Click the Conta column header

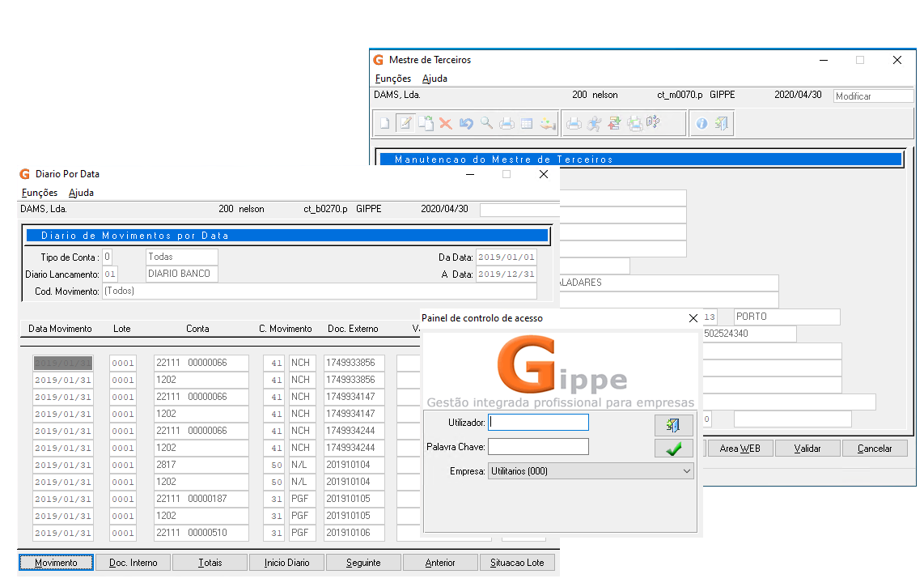[197, 329]
